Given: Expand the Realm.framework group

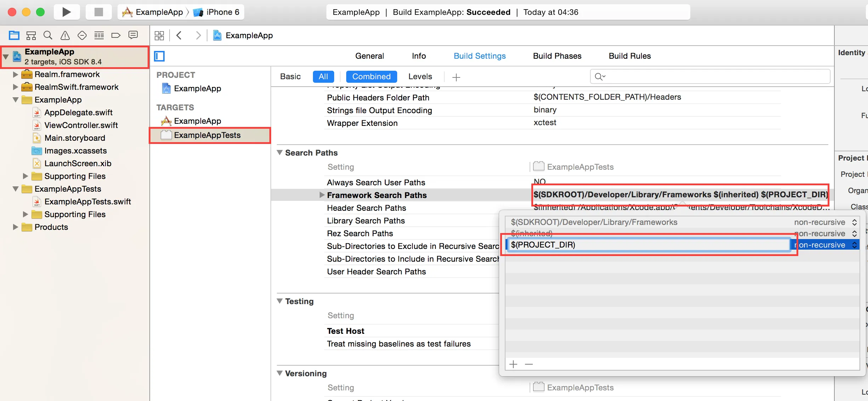Looking at the screenshot, I should (x=15, y=75).
